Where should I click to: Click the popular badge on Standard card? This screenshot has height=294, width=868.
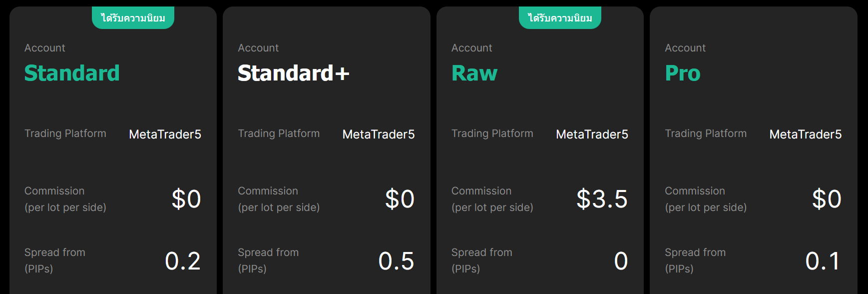133,18
